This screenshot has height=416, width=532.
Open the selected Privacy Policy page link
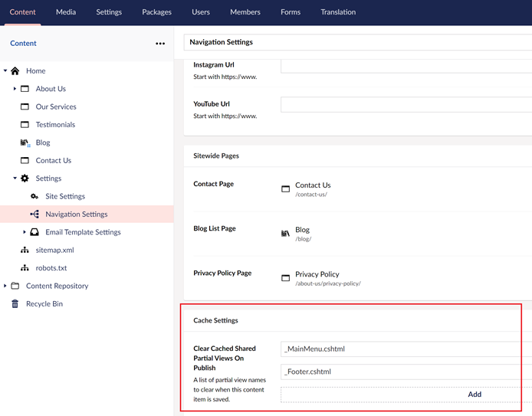pyautogui.click(x=317, y=274)
